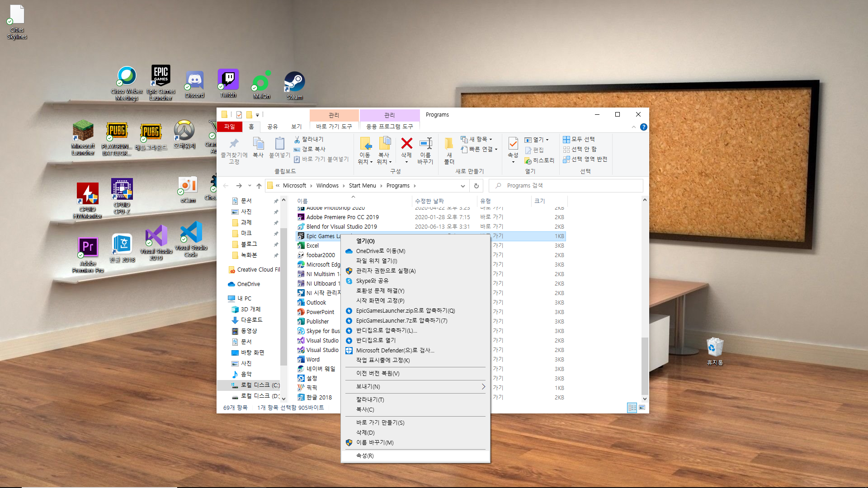This screenshot has height=488, width=868.
Task: Click the History button in ribbon
Action: coord(539,160)
